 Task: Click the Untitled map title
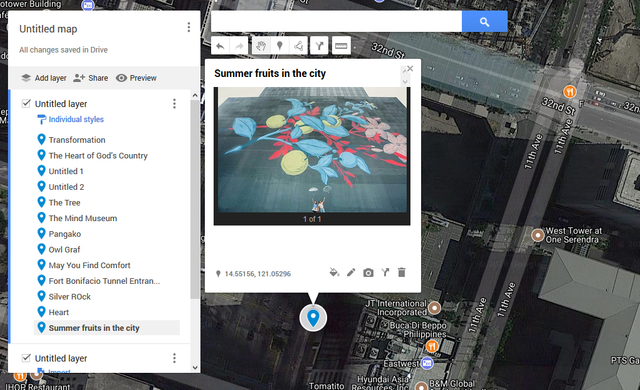click(x=48, y=29)
